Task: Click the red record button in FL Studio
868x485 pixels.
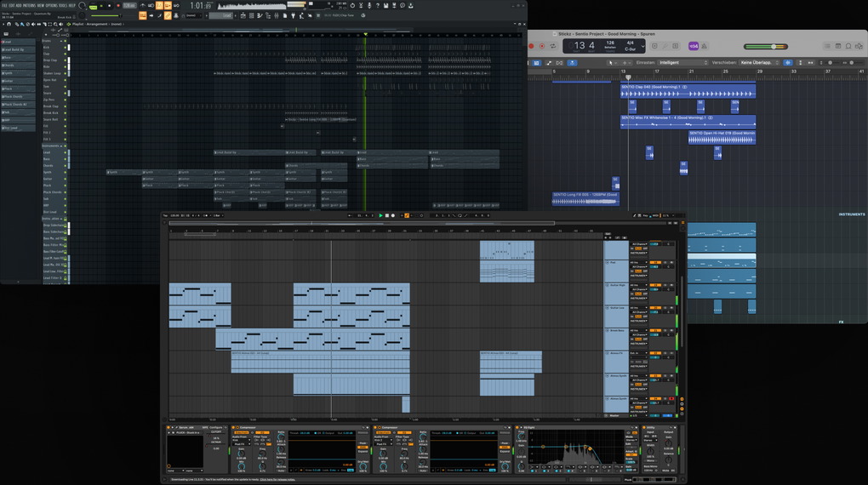Action: click(x=118, y=6)
